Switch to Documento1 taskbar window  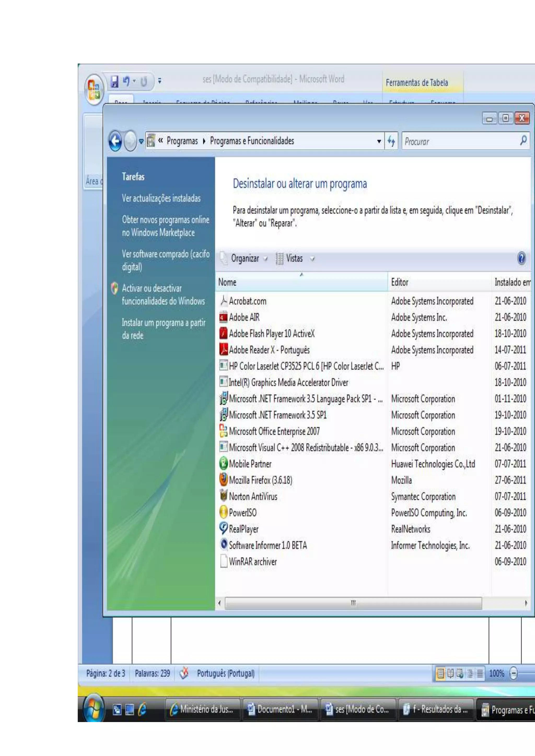(280, 710)
